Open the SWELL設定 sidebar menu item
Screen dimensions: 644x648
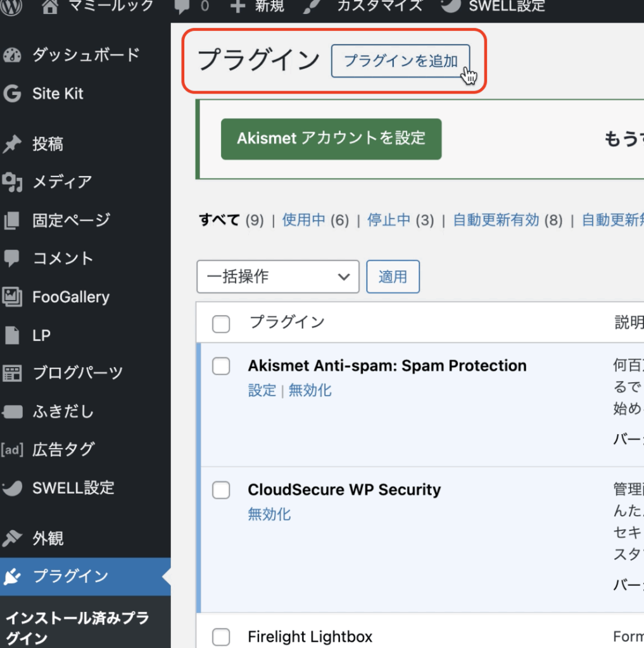(73, 488)
